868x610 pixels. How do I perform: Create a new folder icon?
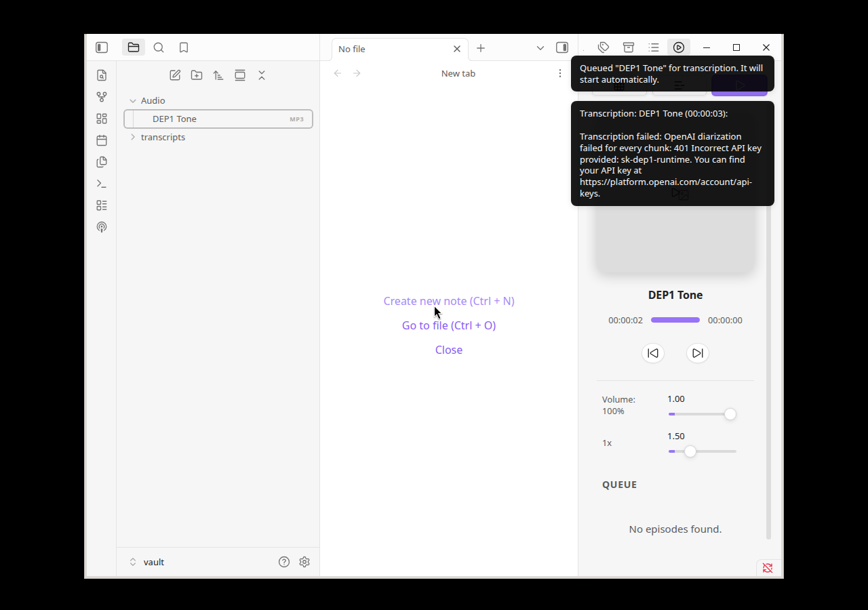click(x=197, y=75)
